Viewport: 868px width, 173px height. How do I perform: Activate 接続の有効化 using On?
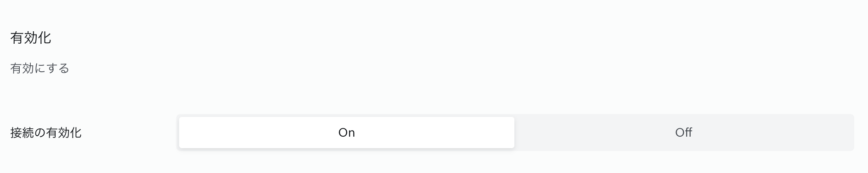tap(347, 133)
